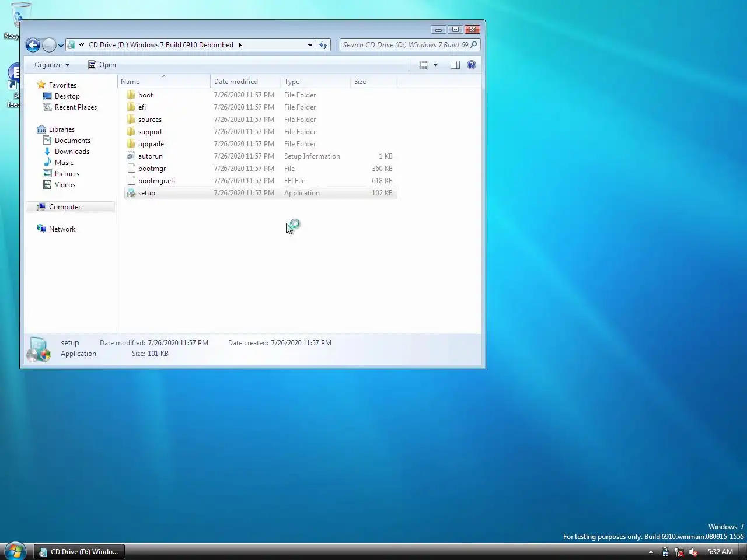The width and height of the screenshot is (747, 560).
Task: Select the autorun setup information file icon
Action: pos(131,156)
